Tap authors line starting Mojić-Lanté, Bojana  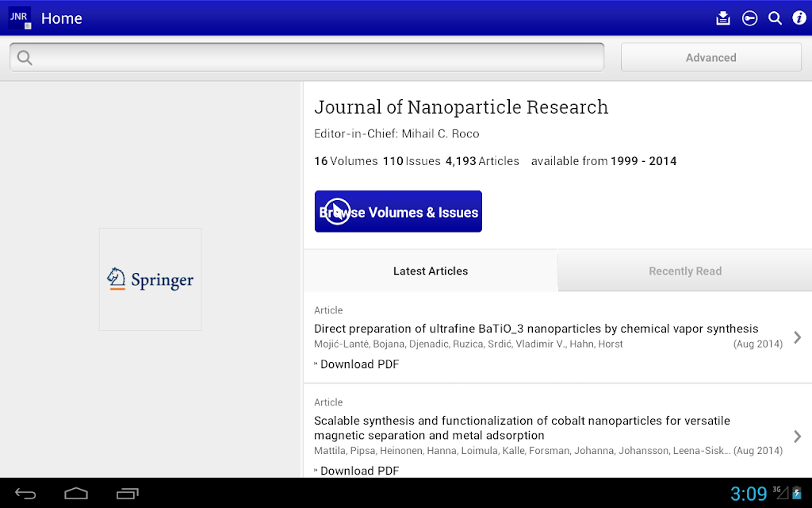(x=468, y=344)
